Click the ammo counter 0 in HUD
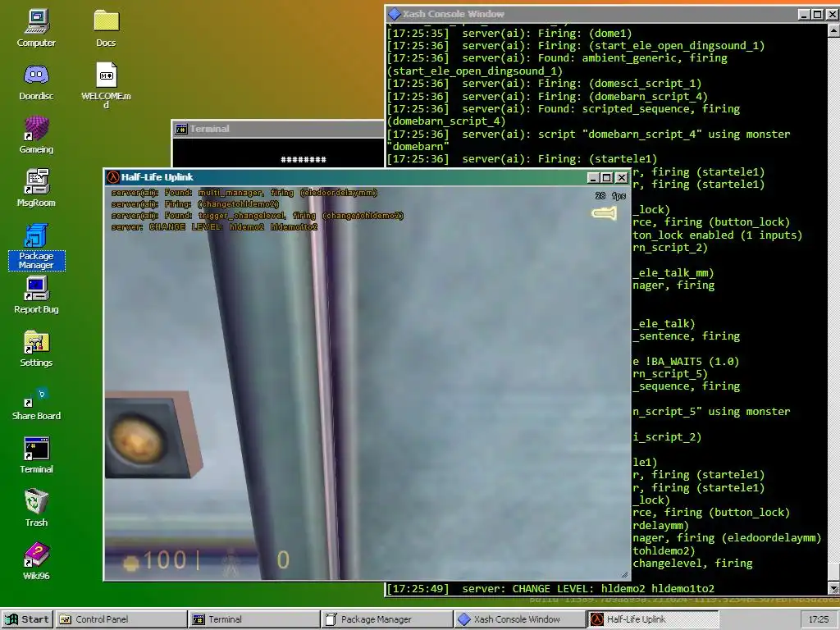Image resolution: width=840 pixels, height=630 pixels. [283, 560]
